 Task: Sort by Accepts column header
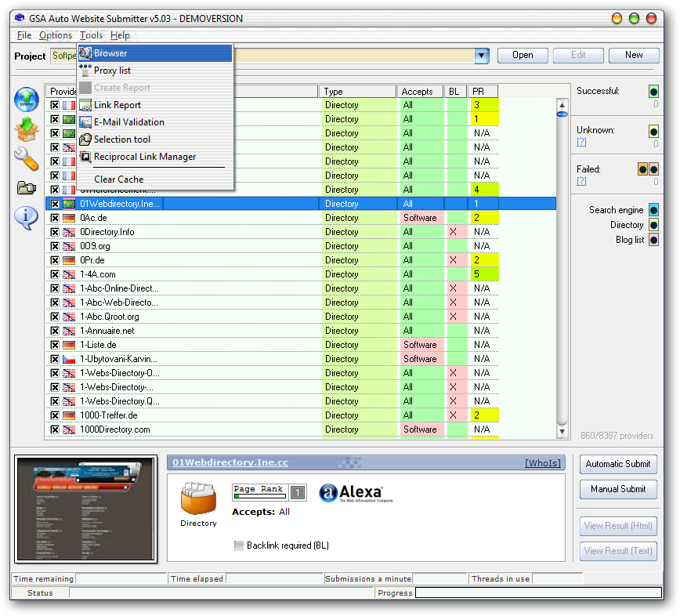pos(420,92)
